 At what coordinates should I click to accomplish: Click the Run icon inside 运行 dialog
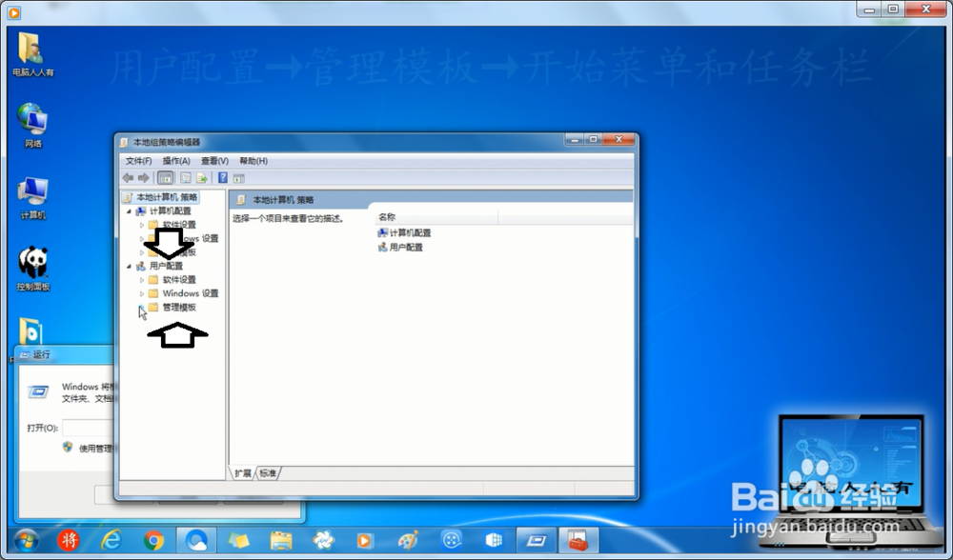click(38, 392)
